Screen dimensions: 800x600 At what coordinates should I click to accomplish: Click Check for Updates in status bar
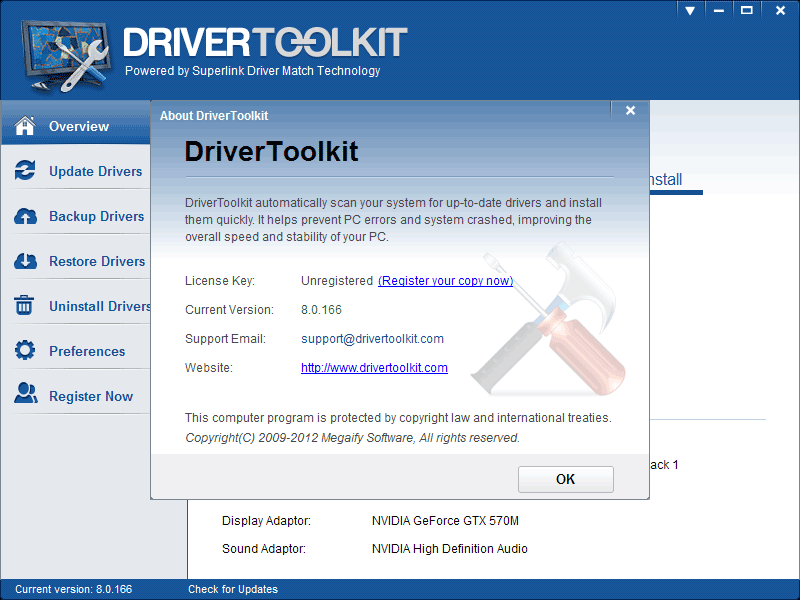[233, 589]
